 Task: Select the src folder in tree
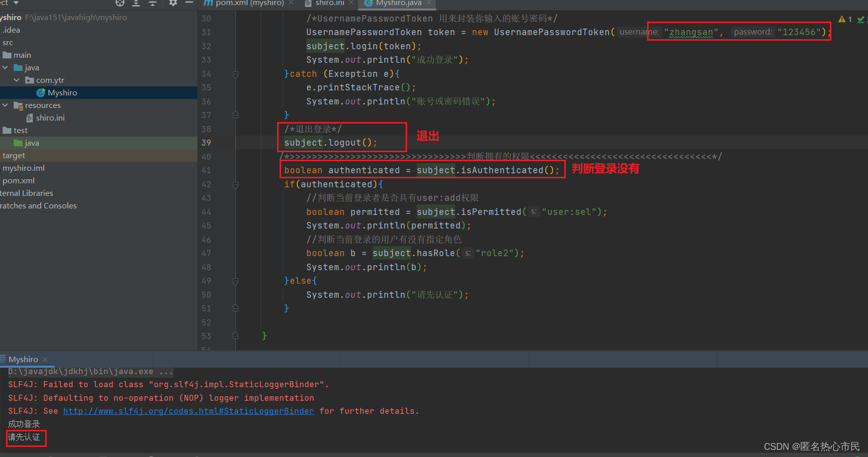(8, 43)
